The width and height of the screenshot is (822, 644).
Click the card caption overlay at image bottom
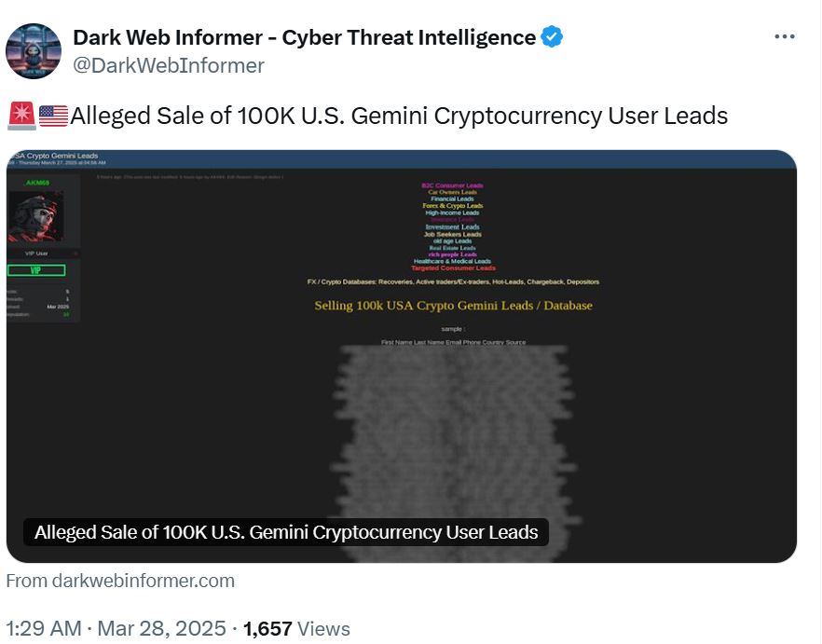point(286,532)
